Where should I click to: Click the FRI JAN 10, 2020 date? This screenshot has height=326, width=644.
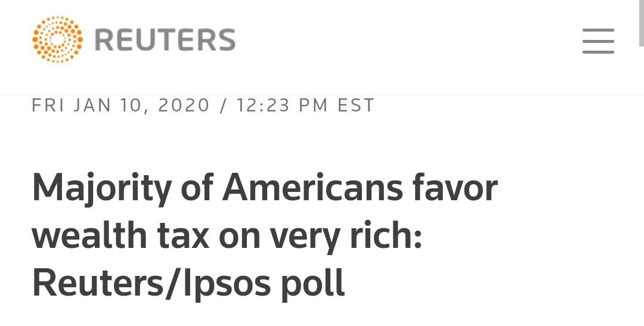point(121,105)
